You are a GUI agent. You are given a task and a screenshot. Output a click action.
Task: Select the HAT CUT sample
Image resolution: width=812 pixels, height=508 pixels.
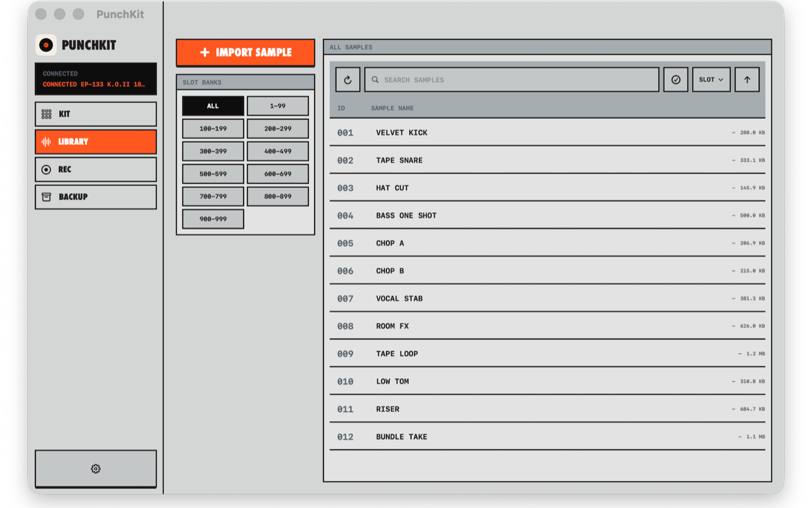click(547, 188)
